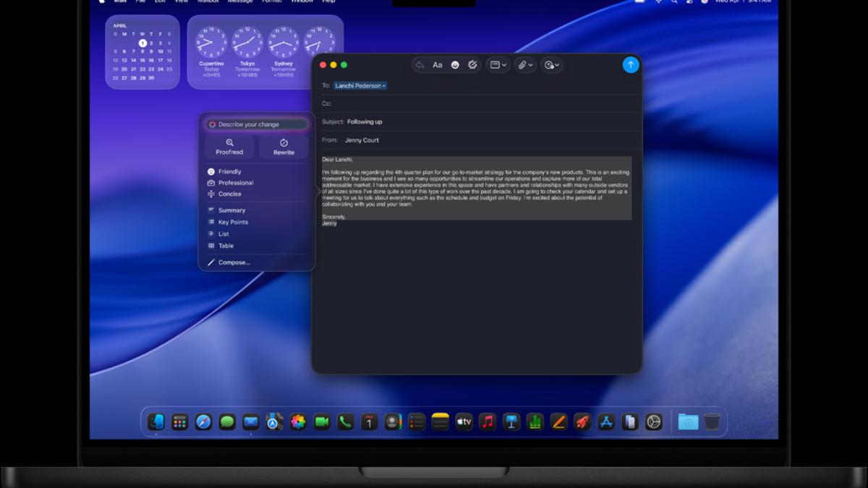This screenshot has width=868, height=488.
Task: Expand the paperclip attachment dropdown
Action: click(525, 65)
